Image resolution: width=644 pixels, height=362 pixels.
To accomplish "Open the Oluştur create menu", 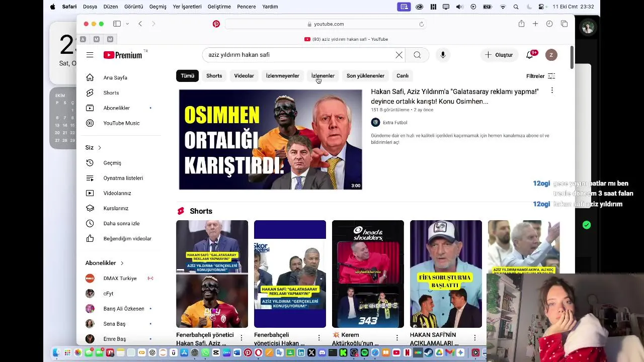I will (499, 55).
